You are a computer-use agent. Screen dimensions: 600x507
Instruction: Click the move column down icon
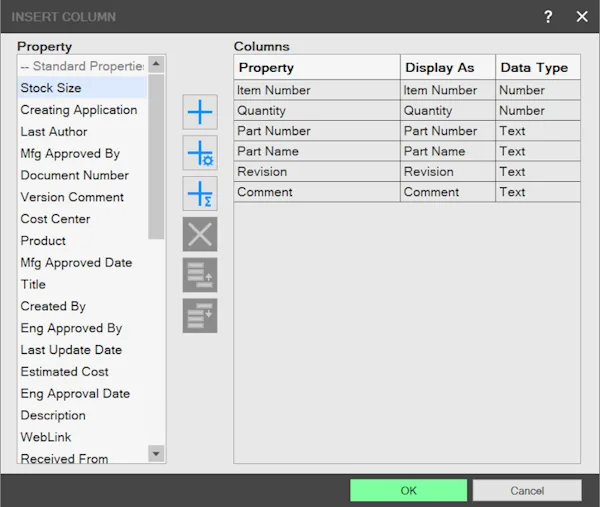click(200, 316)
